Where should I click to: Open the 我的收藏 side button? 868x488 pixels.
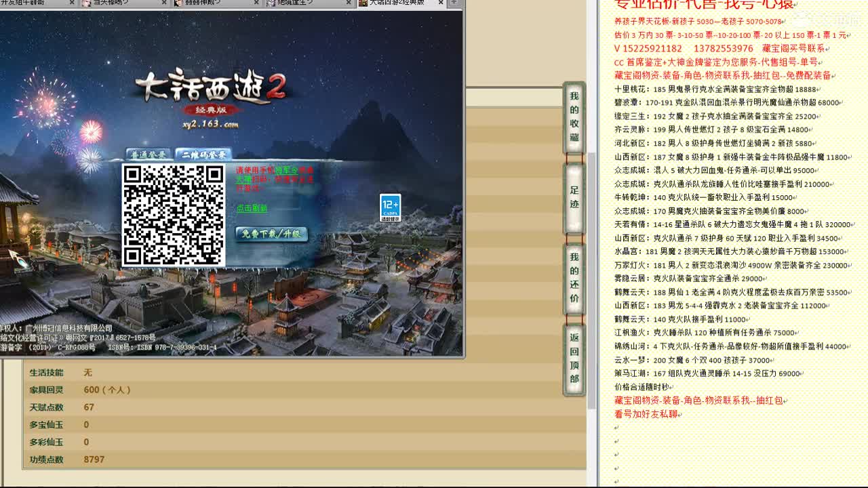point(574,117)
